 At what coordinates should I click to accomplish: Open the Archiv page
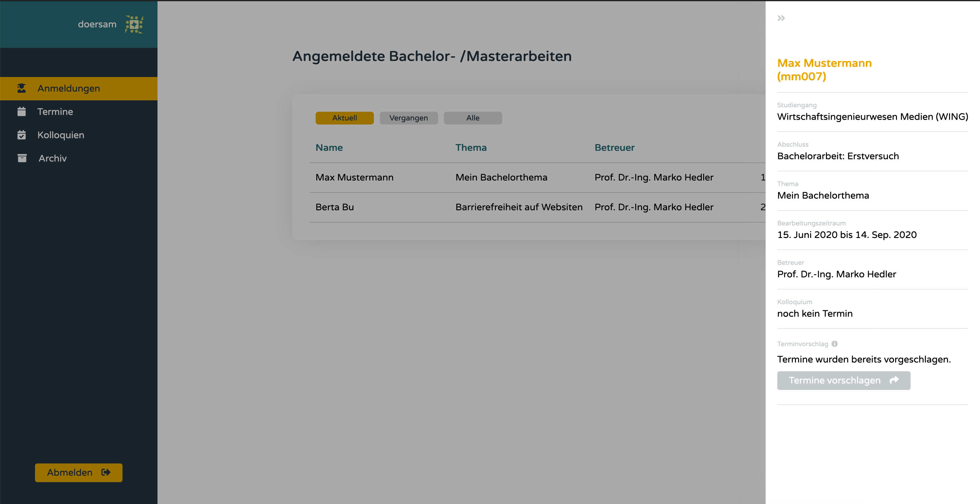coord(79,158)
